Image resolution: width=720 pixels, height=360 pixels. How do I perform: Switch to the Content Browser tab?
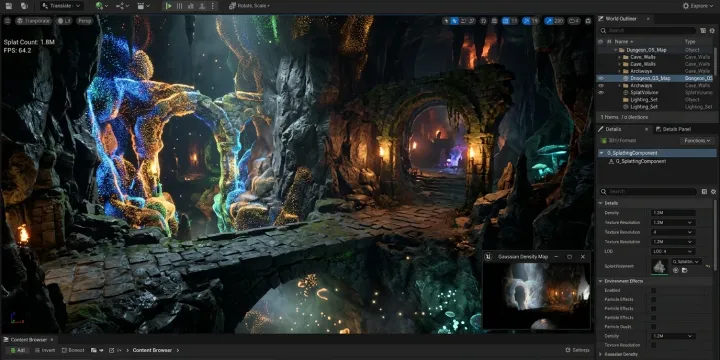click(x=28, y=340)
